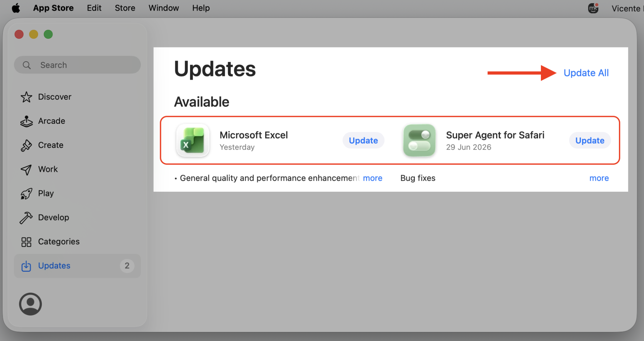
Task: Select Develop in the sidebar
Action: tap(77, 218)
